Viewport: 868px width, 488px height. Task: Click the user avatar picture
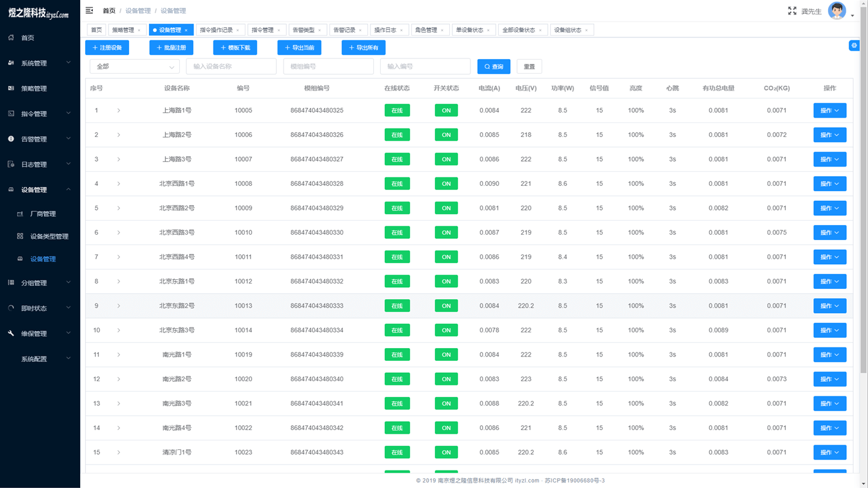pyautogui.click(x=837, y=11)
